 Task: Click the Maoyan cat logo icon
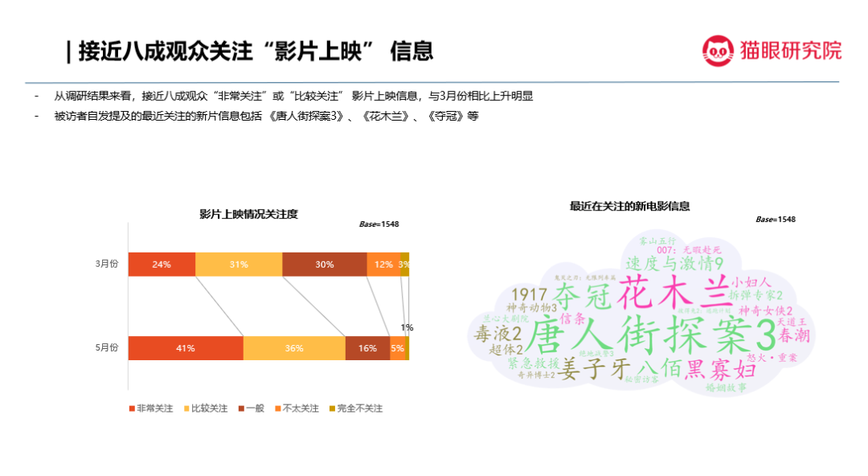[718, 51]
